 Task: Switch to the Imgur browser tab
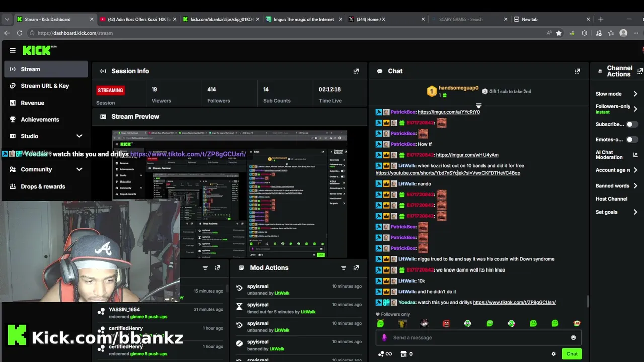pyautogui.click(x=303, y=19)
